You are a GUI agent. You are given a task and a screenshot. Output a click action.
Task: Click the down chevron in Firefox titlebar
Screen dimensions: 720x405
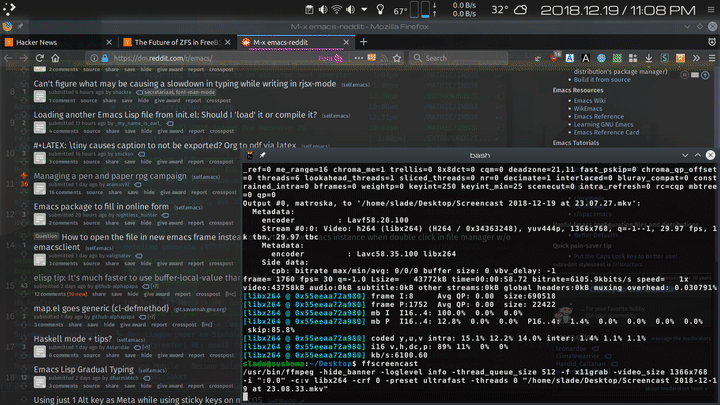pyautogui.click(x=687, y=27)
